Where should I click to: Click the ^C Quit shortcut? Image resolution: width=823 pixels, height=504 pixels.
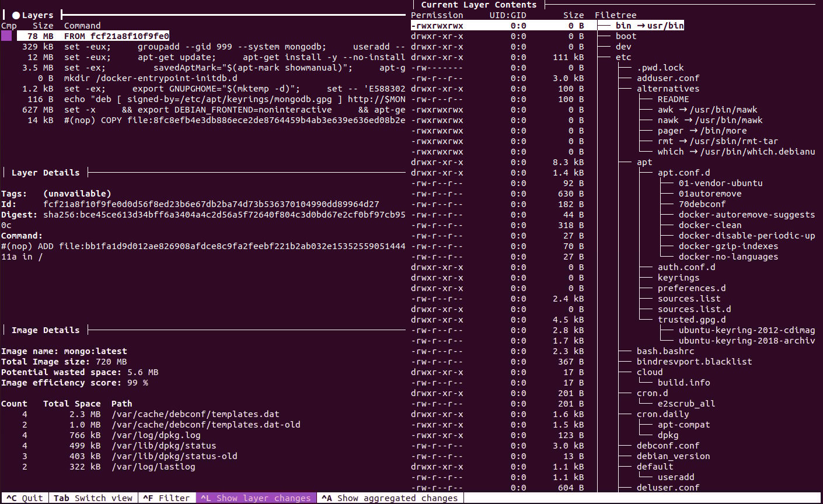click(25, 498)
